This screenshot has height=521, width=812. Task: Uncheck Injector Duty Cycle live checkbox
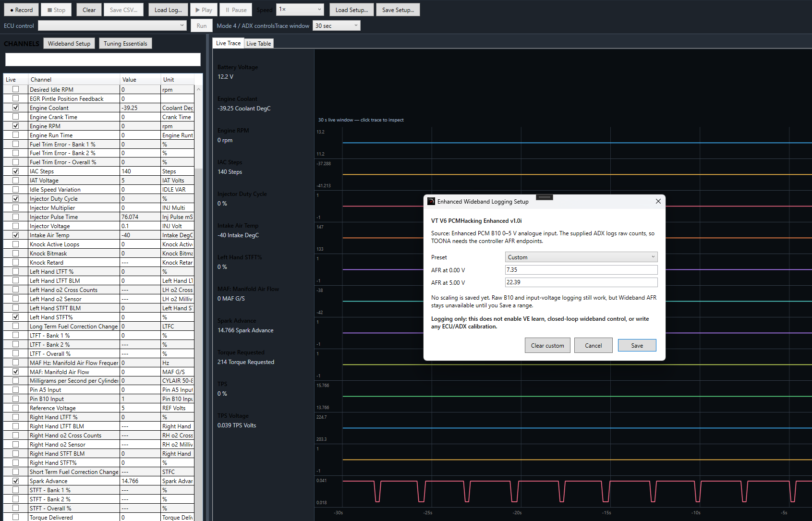(x=16, y=198)
